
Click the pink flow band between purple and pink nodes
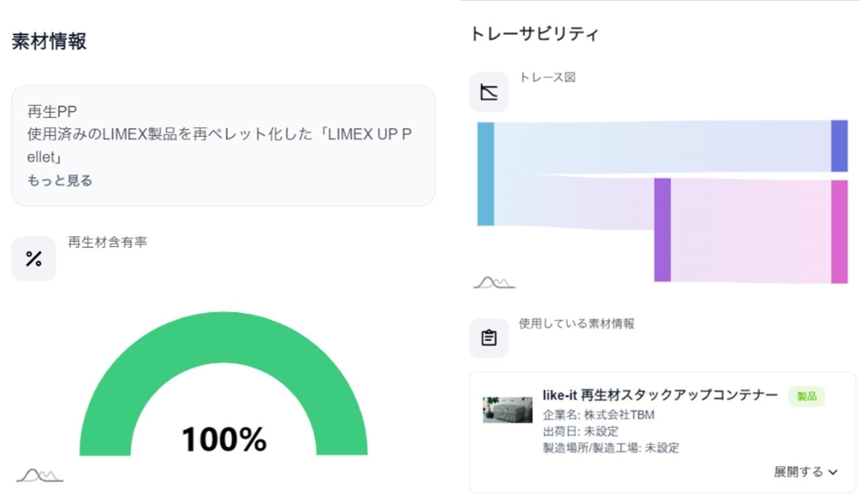pyautogui.click(x=750, y=230)
